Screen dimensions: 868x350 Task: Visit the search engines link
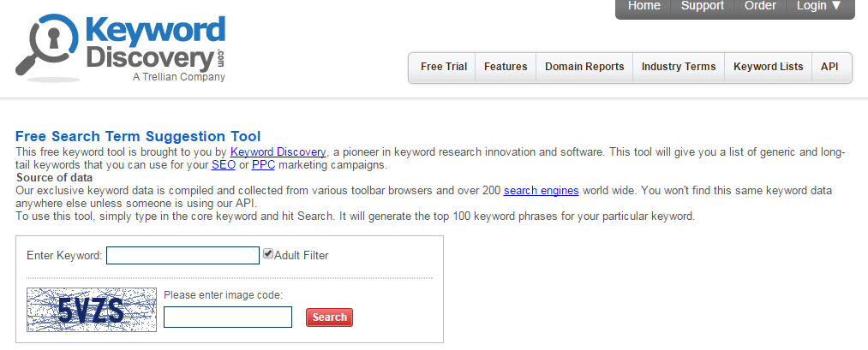[x=541, y=191]
